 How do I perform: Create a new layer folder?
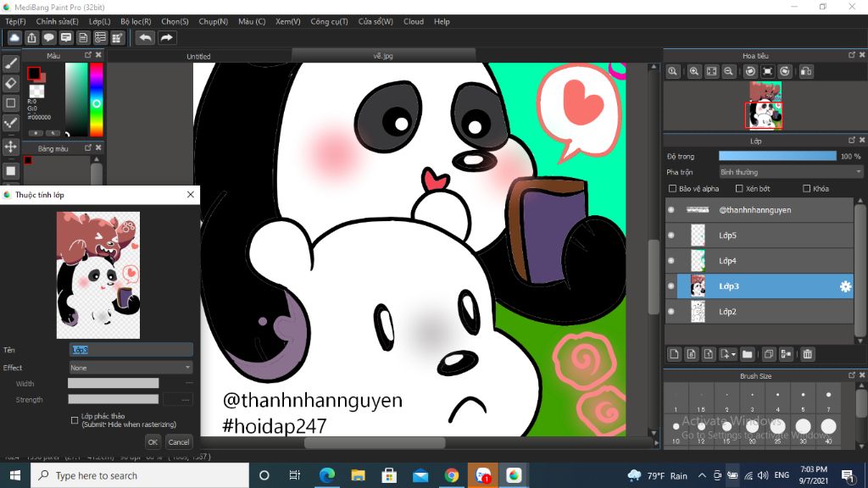pyautogui.click(x=748, y=354)
